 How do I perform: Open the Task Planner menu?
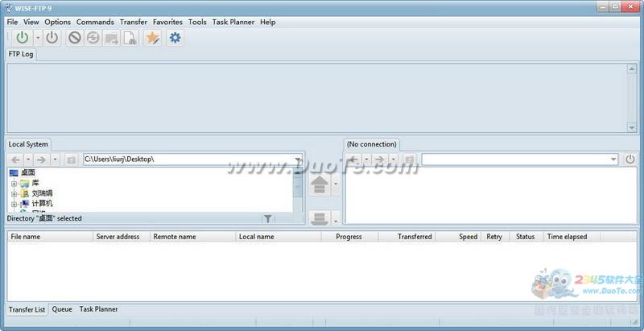(x=233, y=22)
